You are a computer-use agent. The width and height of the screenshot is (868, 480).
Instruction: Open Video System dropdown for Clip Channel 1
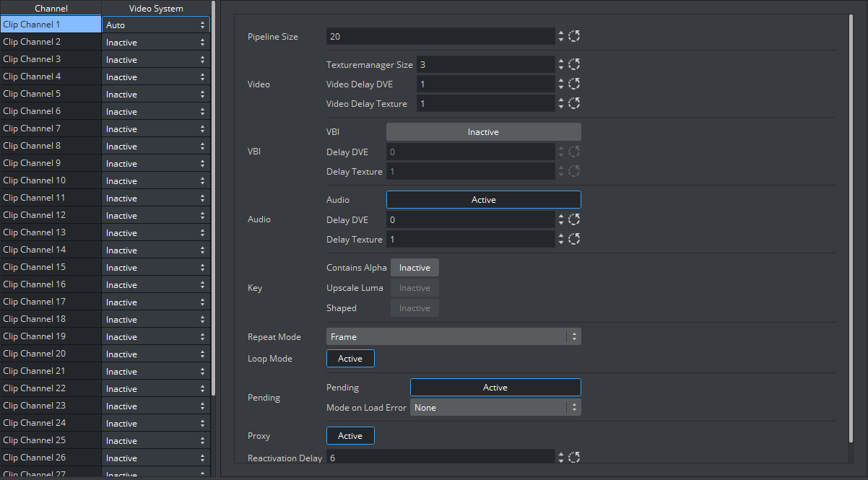155,25
